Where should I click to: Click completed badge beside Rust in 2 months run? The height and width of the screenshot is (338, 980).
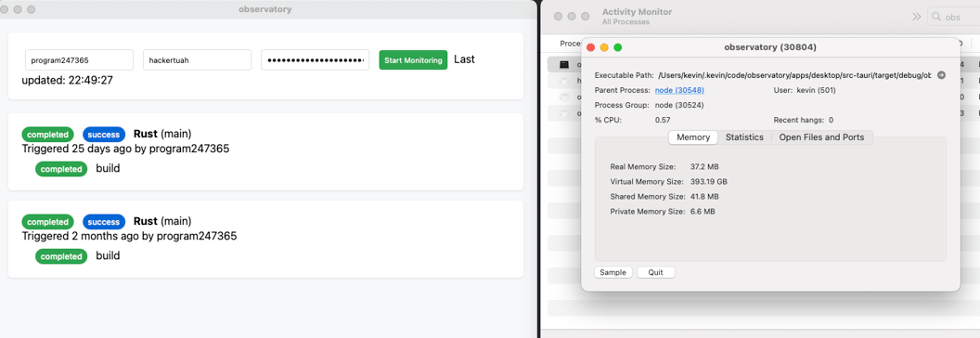(x=47, y=222)
